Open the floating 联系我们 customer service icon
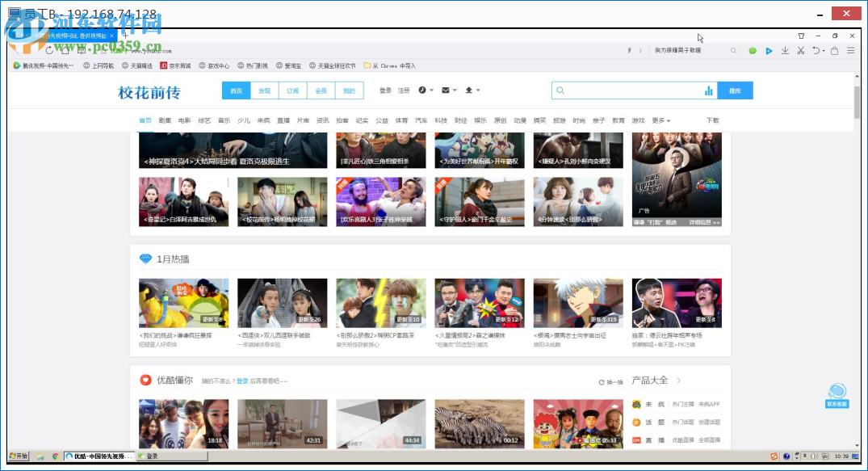 click(837, 393)
